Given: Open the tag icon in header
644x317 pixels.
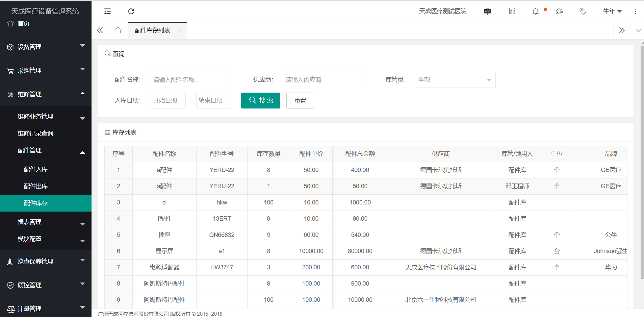Looking at the screenshot, I should (x=583, y=11).
